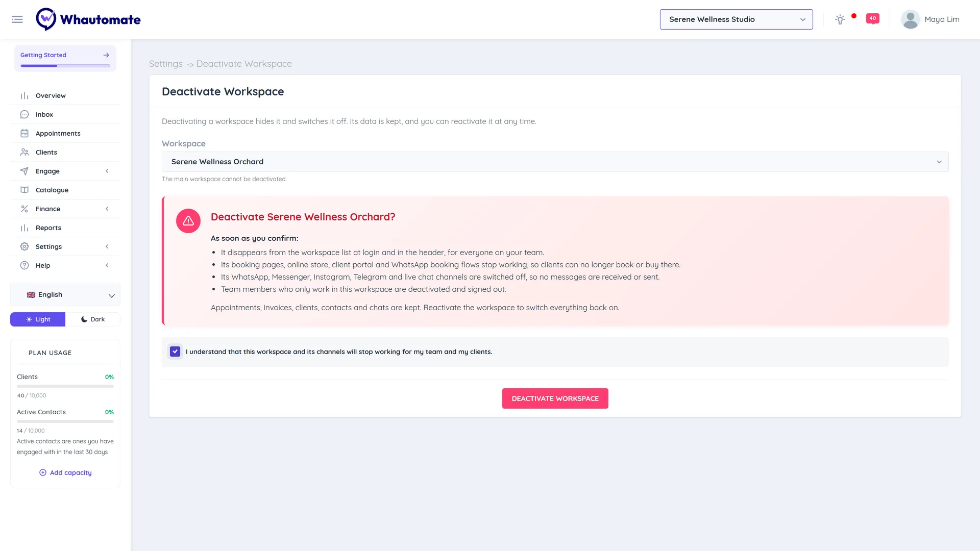The height and width of the screenshot is (551, 980).
Task: Open Appointments from the sidebar
Action: click(65, 134)
